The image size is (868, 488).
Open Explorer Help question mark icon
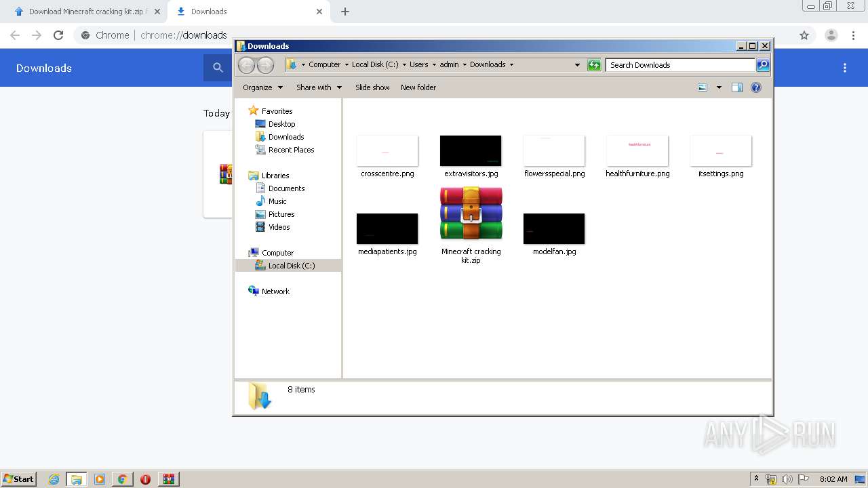pos(756,87)
